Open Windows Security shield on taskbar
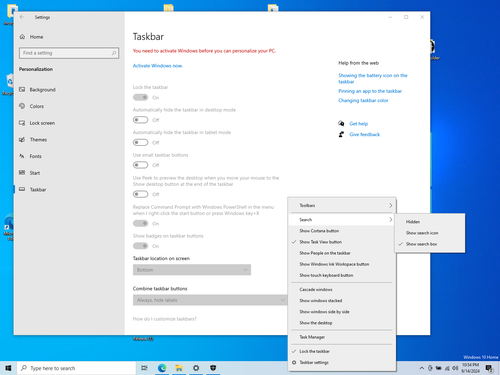 (213, 368)
